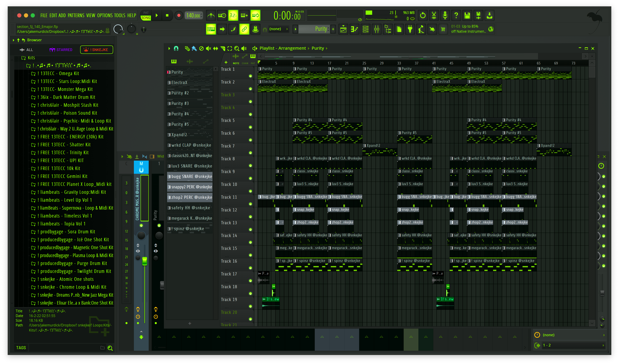The width and height of the screenshot is (619, 364).
Task: Add new pattern with plus button
Action: click(x=333, y=29)
